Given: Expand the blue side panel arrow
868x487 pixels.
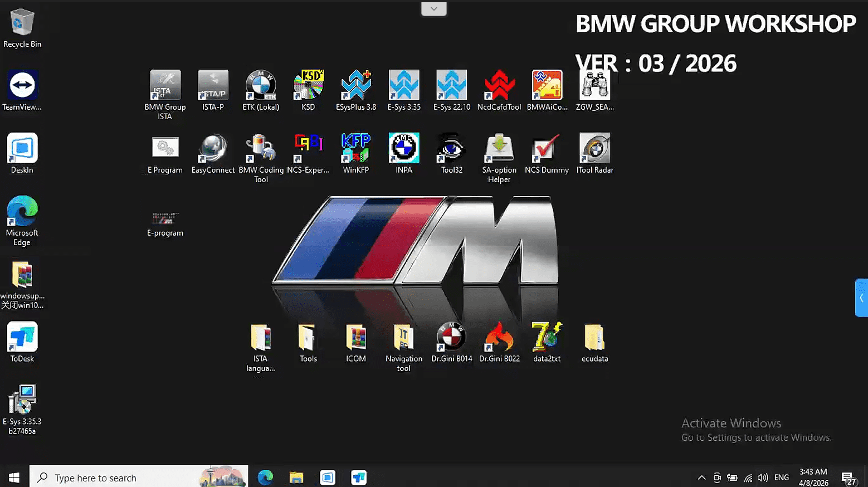Looking at the screenshot, I should click(x=861, y=298).
